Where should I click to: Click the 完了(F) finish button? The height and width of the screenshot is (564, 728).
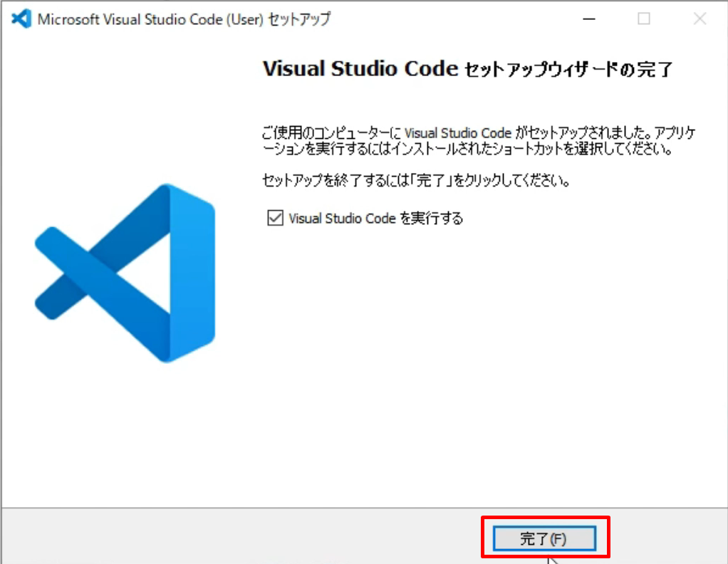[544, 538]
